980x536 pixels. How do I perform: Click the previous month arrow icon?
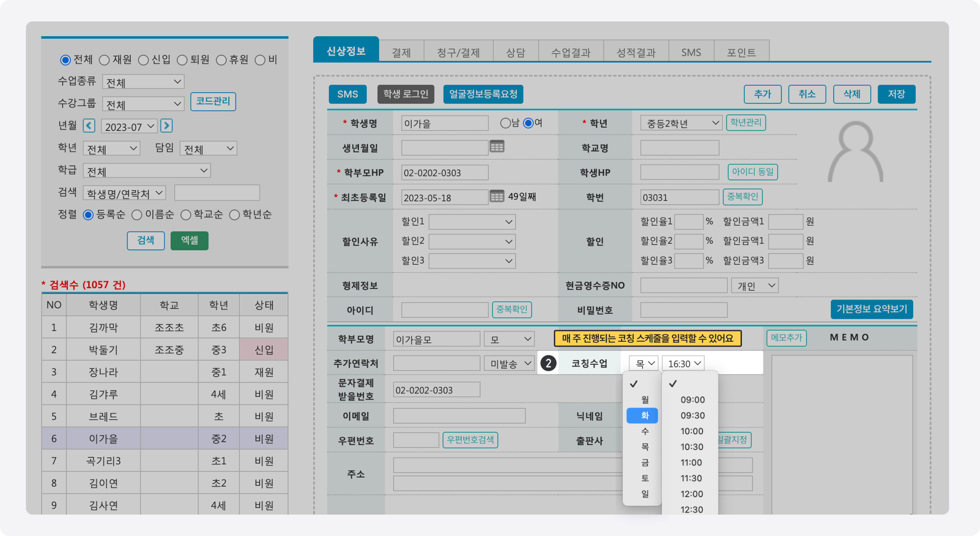click(89, 126)
